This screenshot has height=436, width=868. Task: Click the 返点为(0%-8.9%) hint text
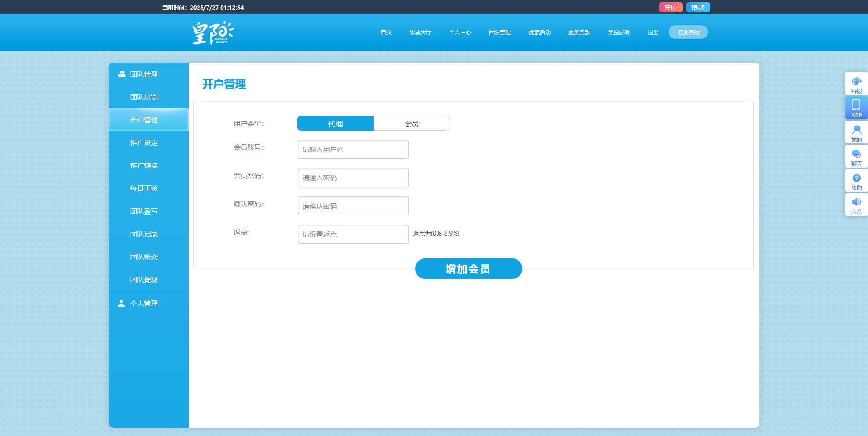(x=436, y=233)
